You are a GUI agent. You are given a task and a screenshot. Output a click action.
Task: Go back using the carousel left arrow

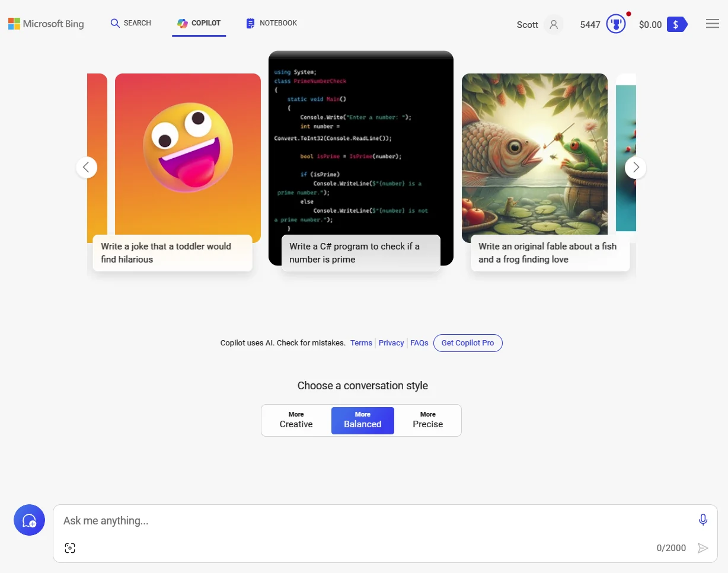[87, 168]
